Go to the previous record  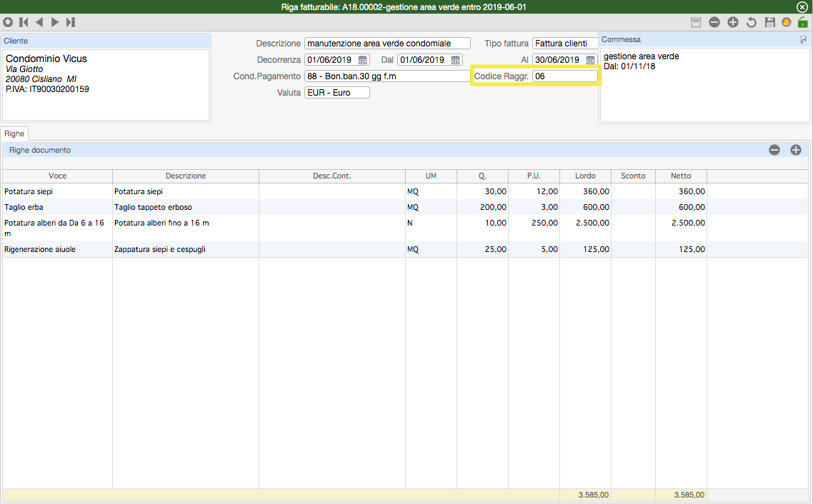(39, 21)
